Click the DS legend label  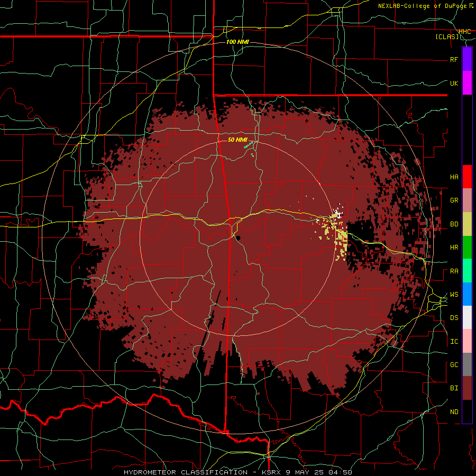coord(454,318)
